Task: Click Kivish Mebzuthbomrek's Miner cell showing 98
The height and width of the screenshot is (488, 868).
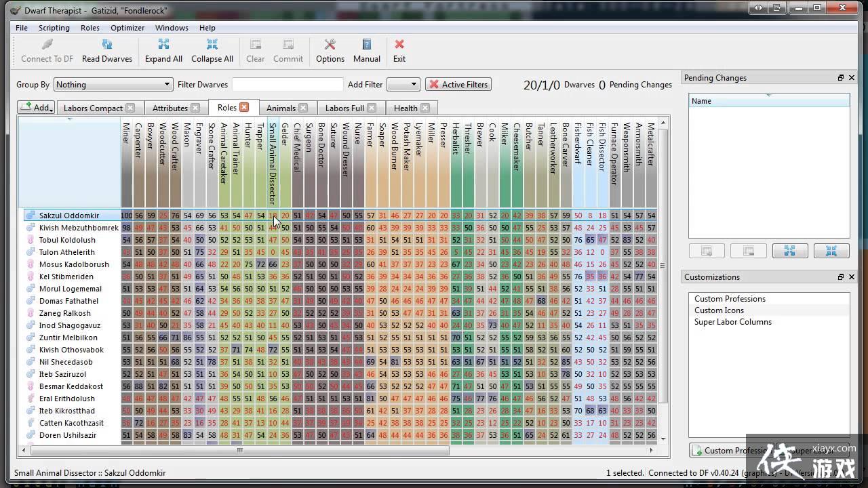Action: tap(127, 228)
